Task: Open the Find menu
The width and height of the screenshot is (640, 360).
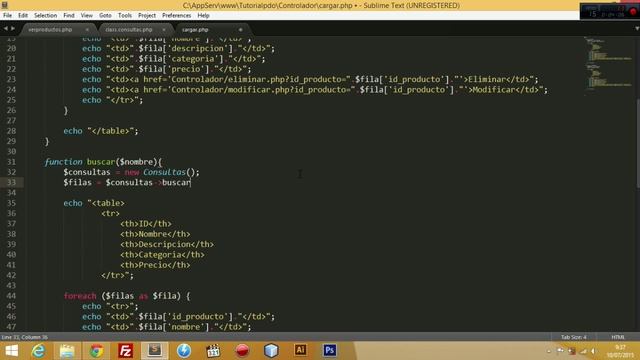Action: click(69, 16)
